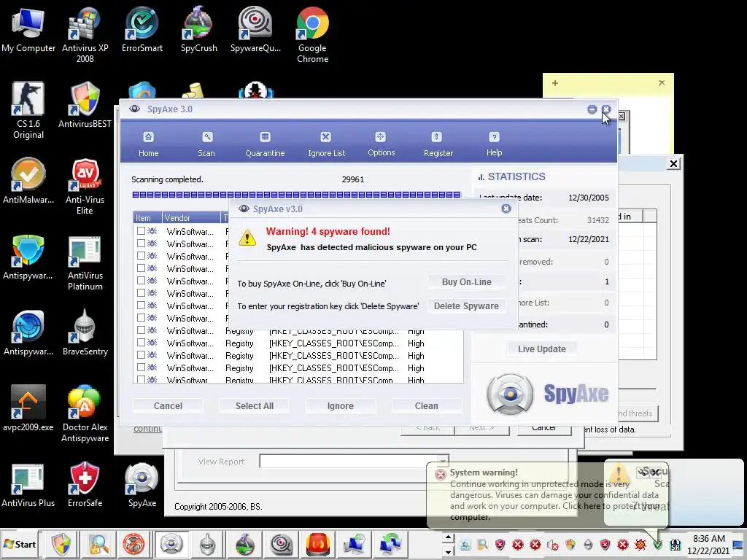Click the crossed-out bug taskbar button

click(134, 544)
